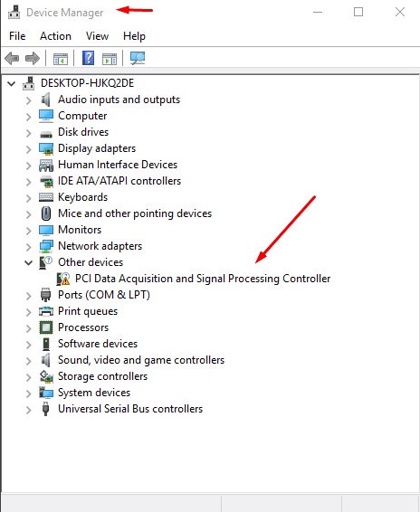Viewport: 420px width, 512px height.
Task: Expand Universal Serial Bus controllers
Action: click(29, 410)
